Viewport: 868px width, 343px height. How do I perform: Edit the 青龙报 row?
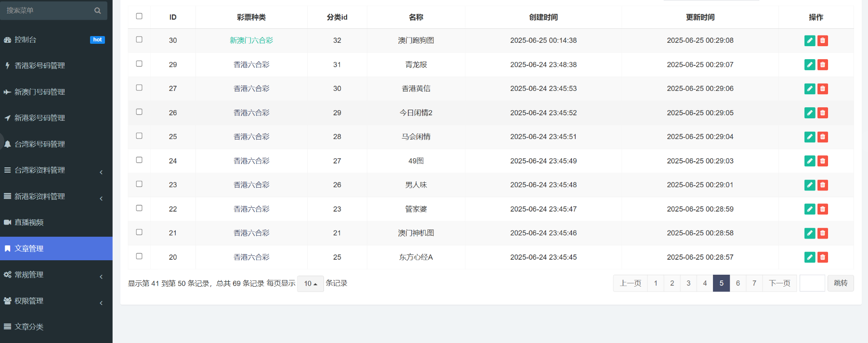tap(810, 64)
